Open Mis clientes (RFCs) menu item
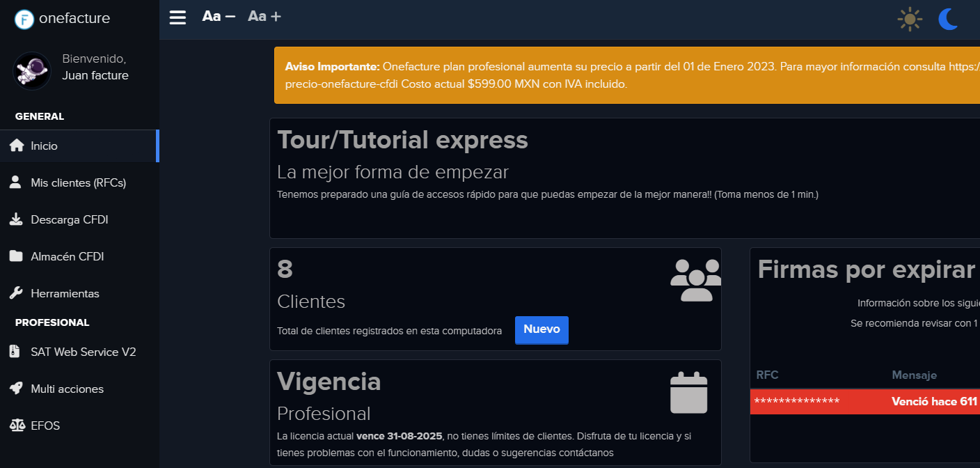980x468 pixels. click(x=78, y=182)
